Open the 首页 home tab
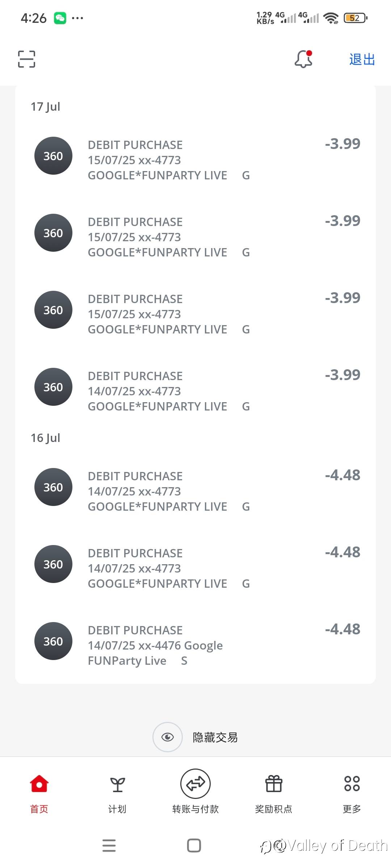This screenshot has height=868, width=391. pos(39,792)
